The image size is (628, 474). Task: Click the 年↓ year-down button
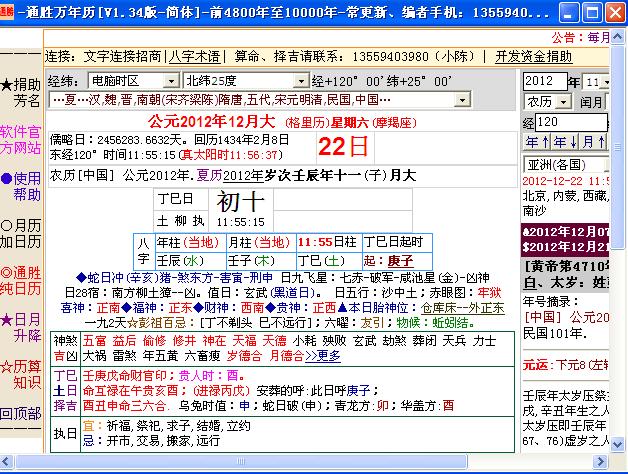[565, 142]
